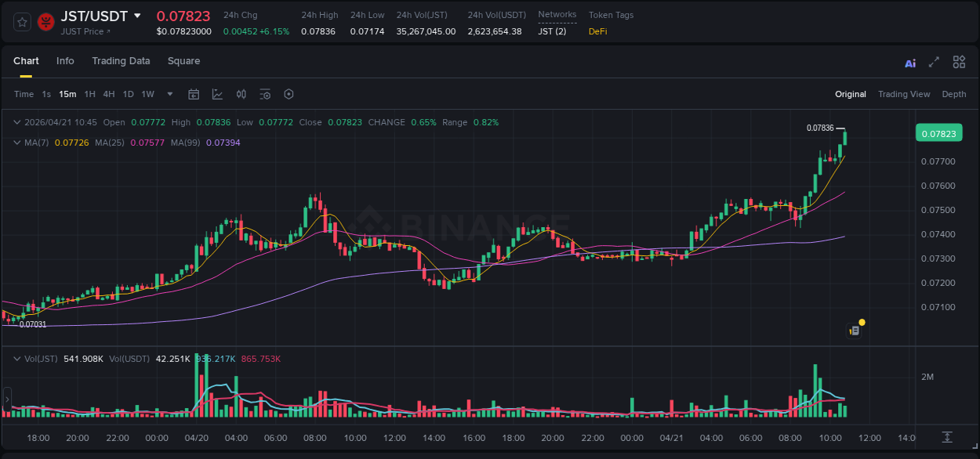This screenshot has width=980, height=459.
Task: Open the indicator settings icon
Action: (x=265, y=94)
